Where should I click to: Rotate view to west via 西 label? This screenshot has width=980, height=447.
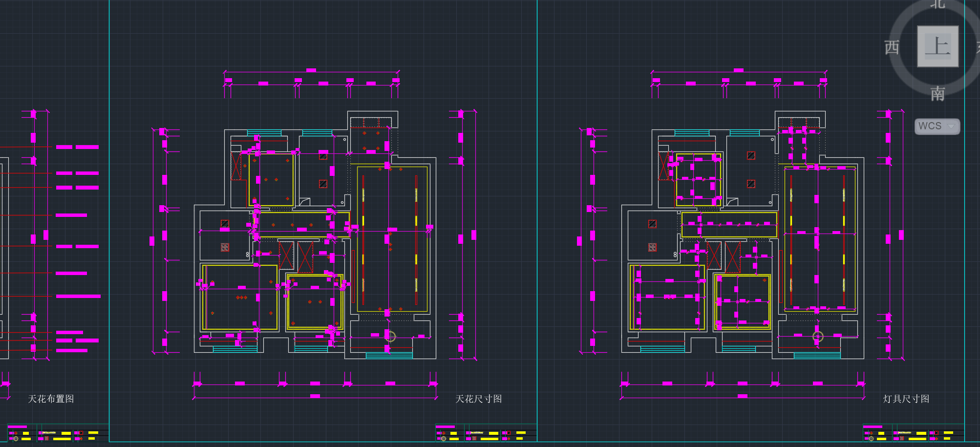pyautogui.click(x=892, y=47)
